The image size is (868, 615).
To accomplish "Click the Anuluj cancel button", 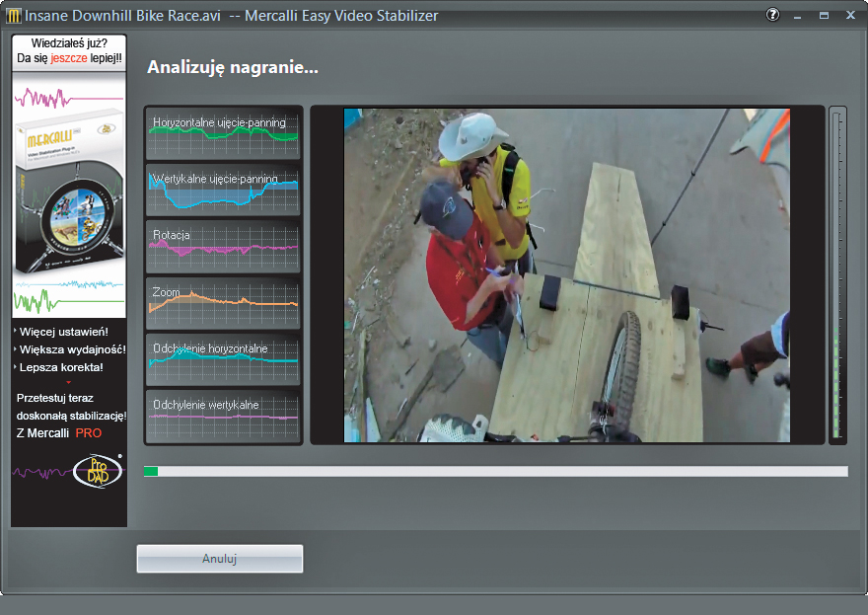I will [x=219, y=559].
